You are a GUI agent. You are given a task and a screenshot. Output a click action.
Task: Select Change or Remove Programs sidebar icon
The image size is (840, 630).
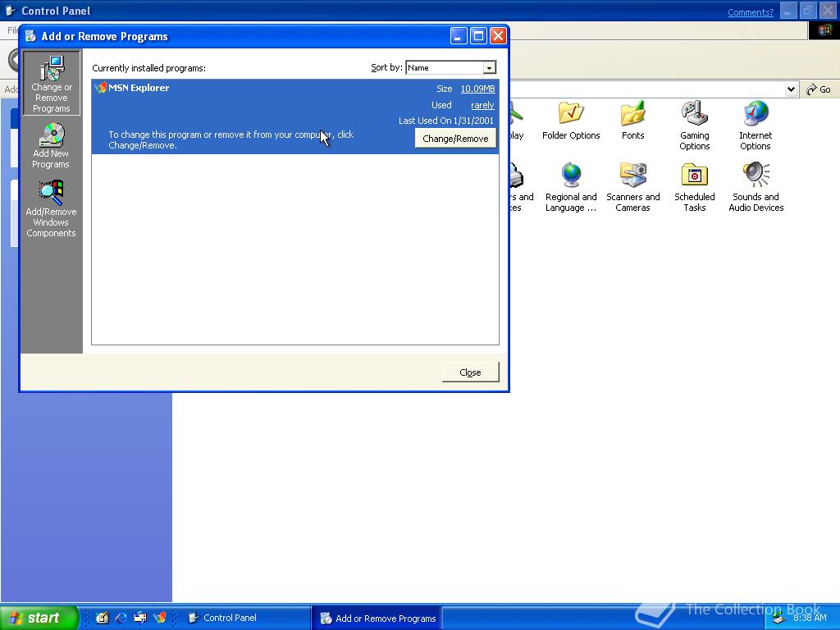click(52, 83)
